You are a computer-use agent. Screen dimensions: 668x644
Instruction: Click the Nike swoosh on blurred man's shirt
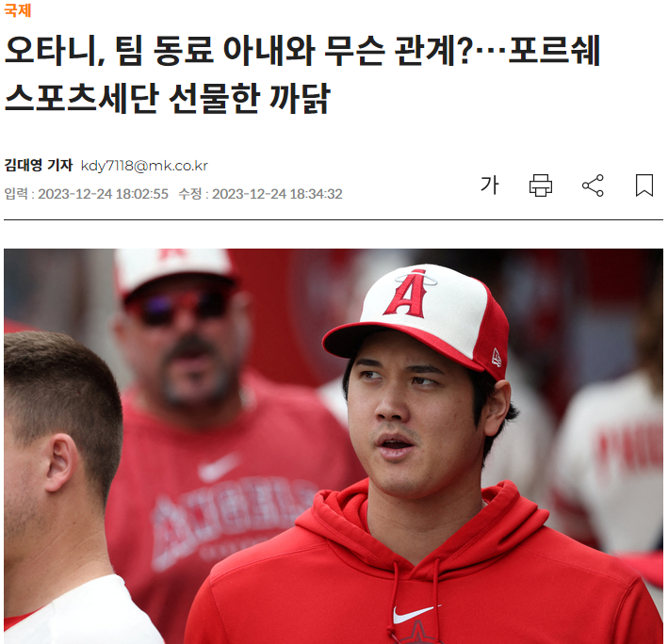[219, 467]
